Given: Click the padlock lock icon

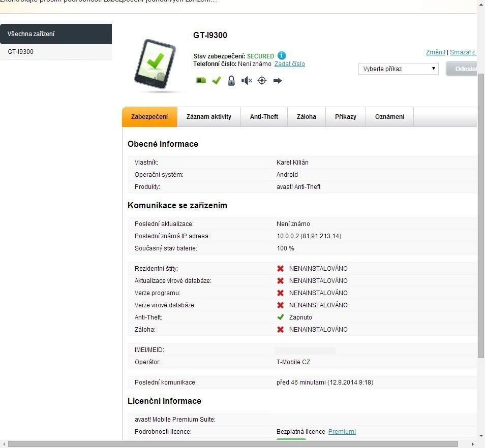Looking at the screenshot, I should point(231,81).
